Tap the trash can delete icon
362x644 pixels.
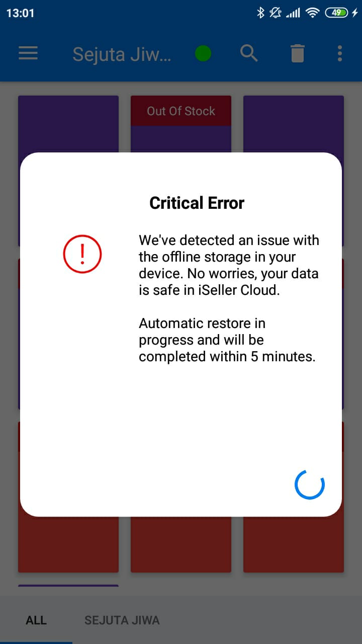point(298,53)
